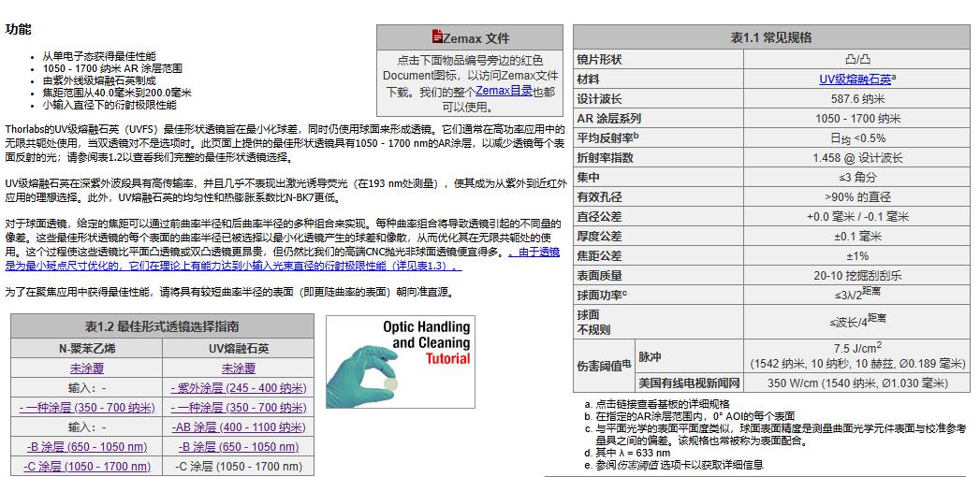The image size is (980, 477).
Task: Select the ±1% focal tolerance value
Action: pyautogui.click(x=857, y=256)
